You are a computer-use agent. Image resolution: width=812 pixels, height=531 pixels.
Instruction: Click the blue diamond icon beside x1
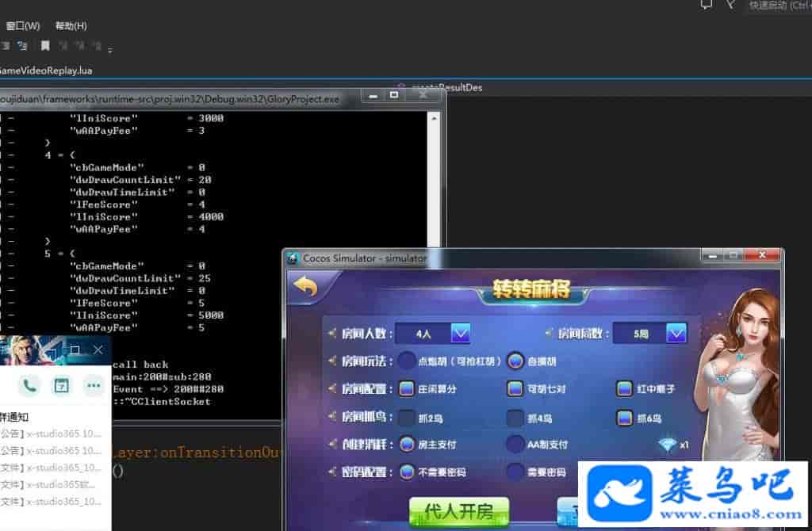pos(667,445)
